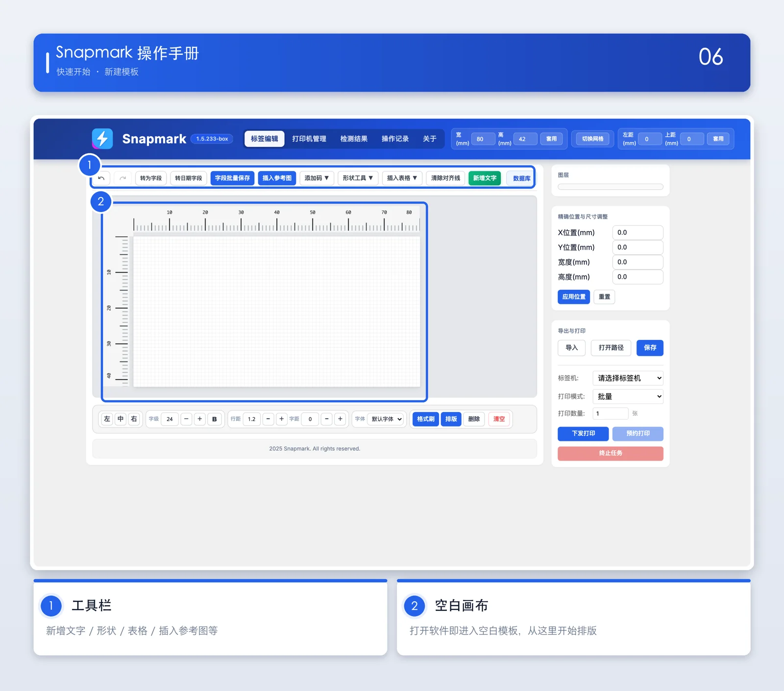784x691 pixels.
Task: Increase character spacing with plus after 字距
Action: (340, 419)
